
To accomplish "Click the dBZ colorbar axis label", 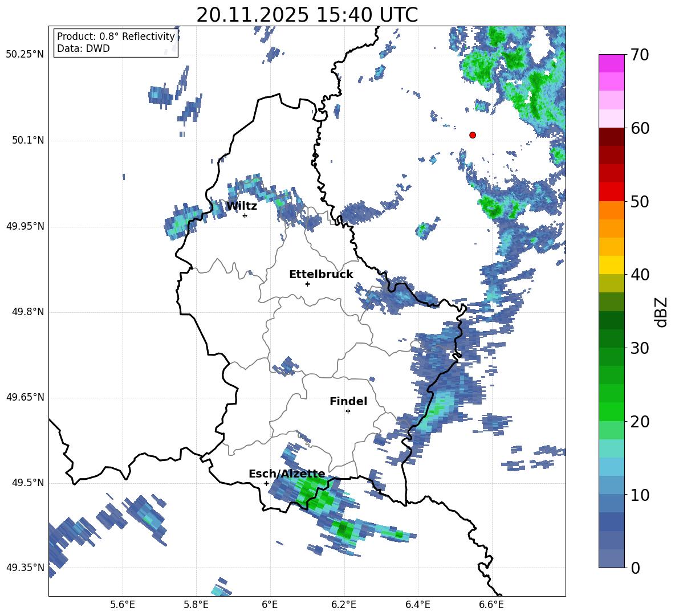I will click(x=661, y=312).
